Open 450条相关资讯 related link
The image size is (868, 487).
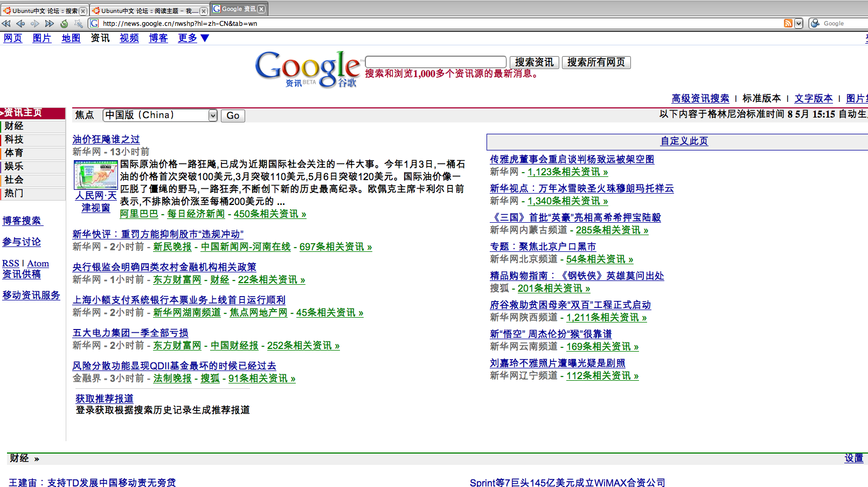point(270,214)
